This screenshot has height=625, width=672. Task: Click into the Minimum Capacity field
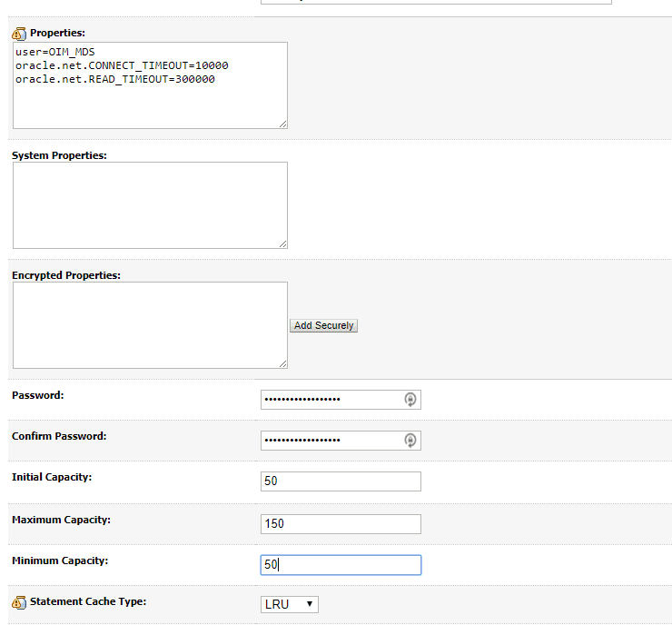(341, 565)
